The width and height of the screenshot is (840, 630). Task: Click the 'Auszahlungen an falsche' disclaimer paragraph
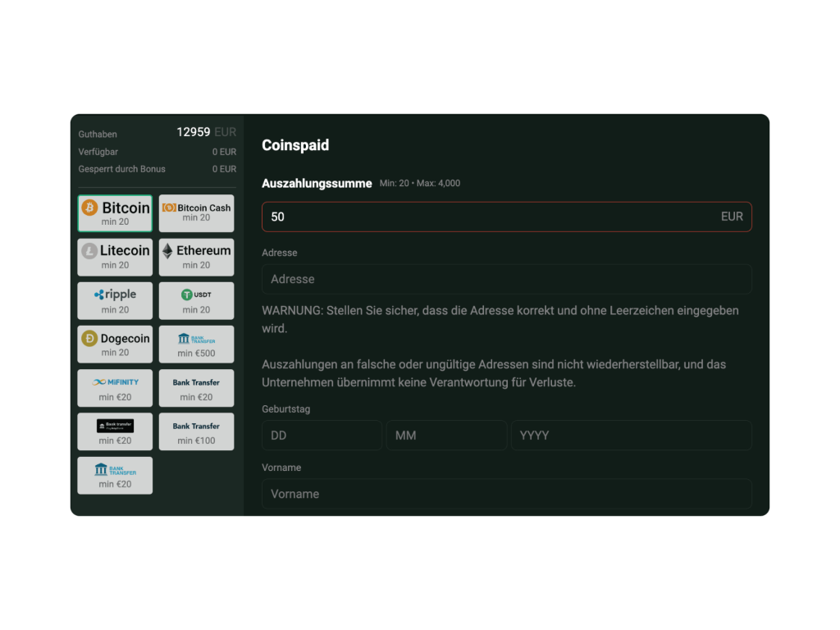pos(494,373)
